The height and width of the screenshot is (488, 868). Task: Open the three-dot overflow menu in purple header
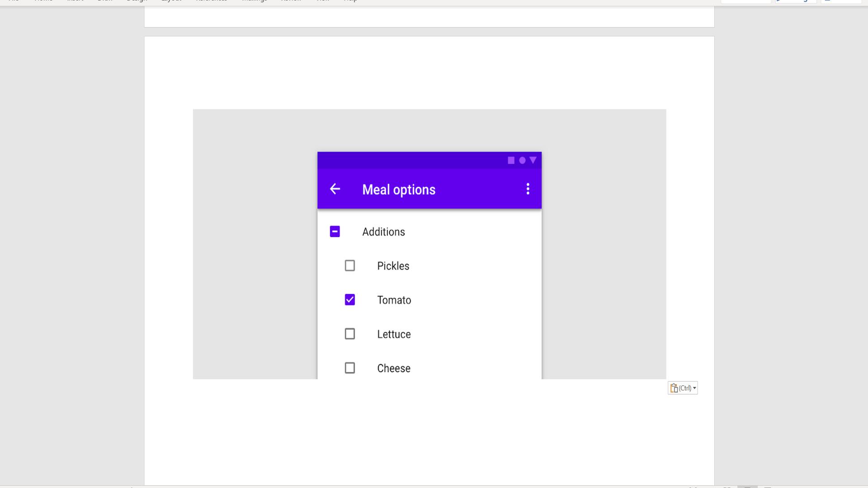[x=528, y=189]
